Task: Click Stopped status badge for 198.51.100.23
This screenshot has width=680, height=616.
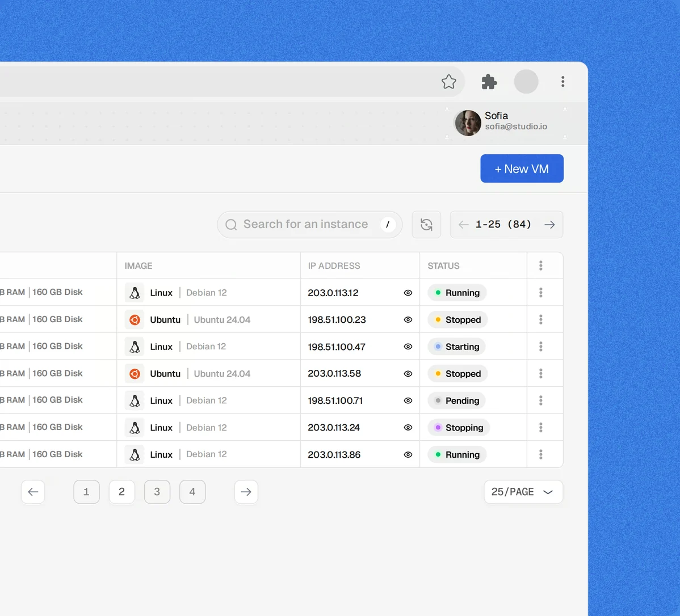Action: tap(457, 319)
